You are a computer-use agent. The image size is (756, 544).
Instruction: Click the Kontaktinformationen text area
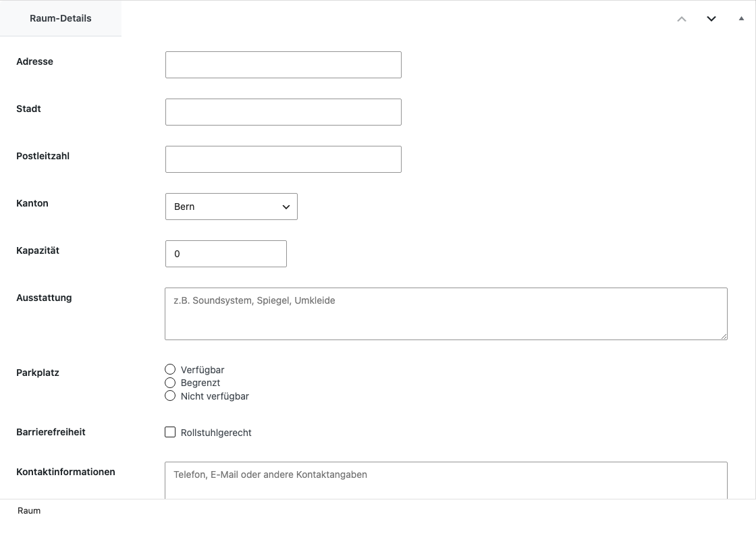446,481
